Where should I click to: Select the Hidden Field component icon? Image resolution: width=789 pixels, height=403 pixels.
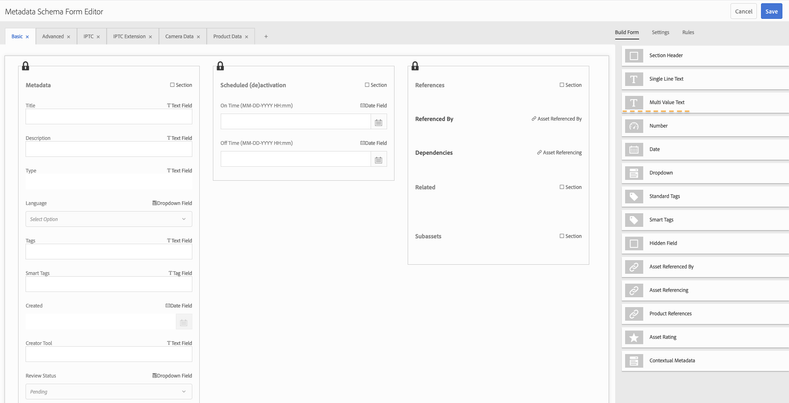pyautogui.click(x=634, y=244)
